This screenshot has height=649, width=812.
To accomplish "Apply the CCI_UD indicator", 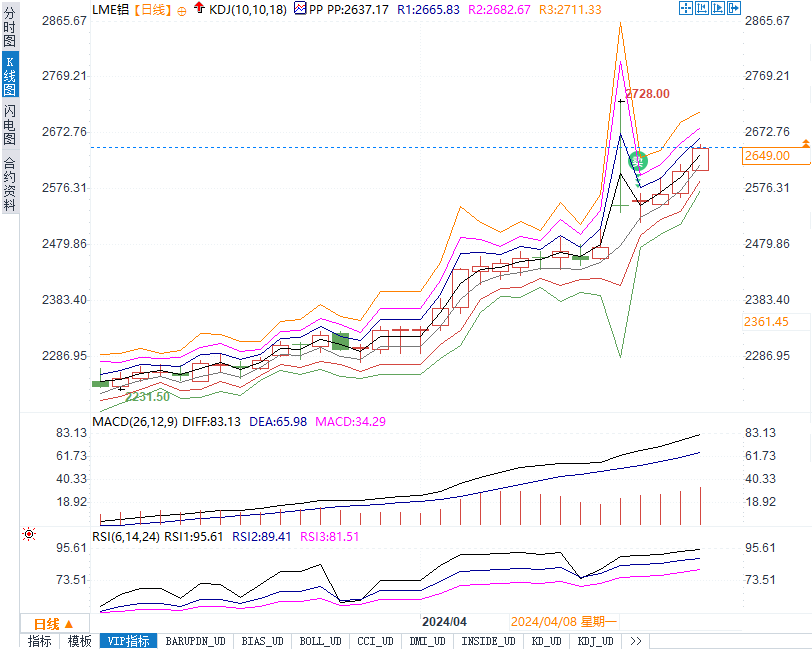I will click(375, 641).
